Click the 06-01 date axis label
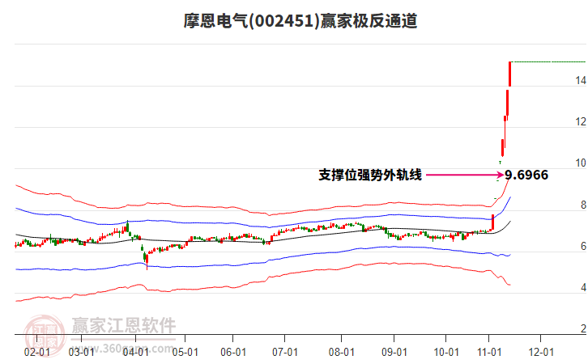 (233, 352)
